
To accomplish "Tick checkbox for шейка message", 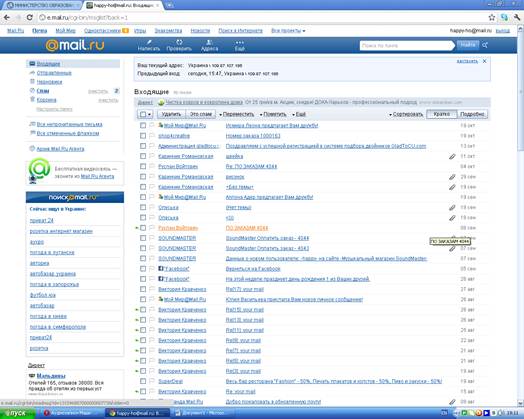I will coord(143,156).
